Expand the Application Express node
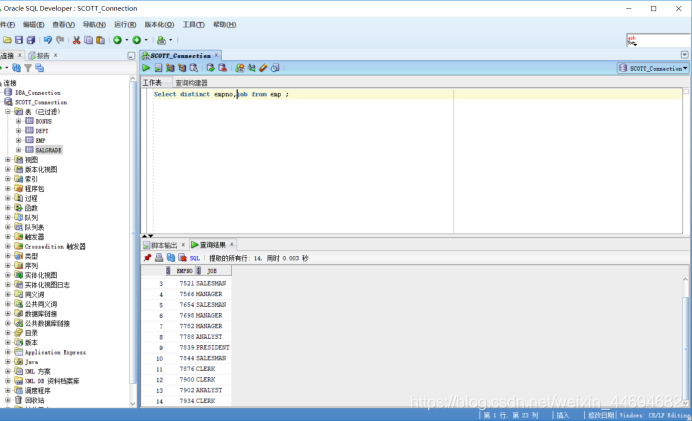Screen dimensions: 692x421 pos(8,352)
